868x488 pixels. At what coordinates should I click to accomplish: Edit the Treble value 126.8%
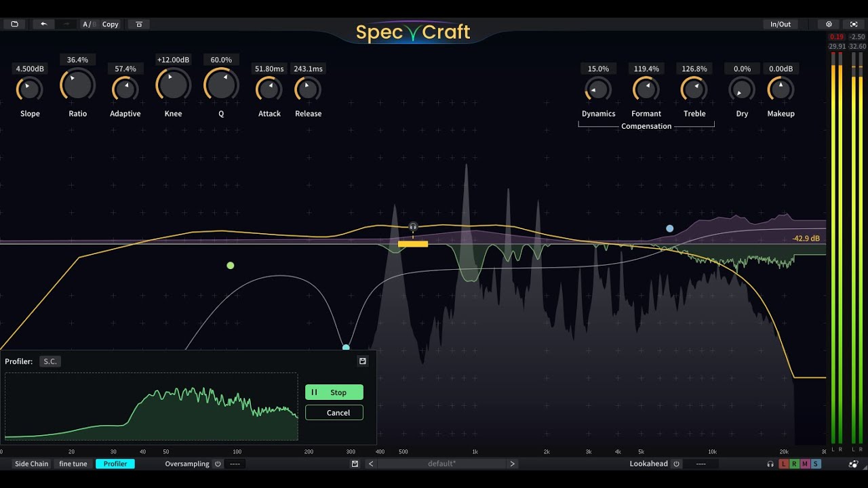click(x=694, y=68)
